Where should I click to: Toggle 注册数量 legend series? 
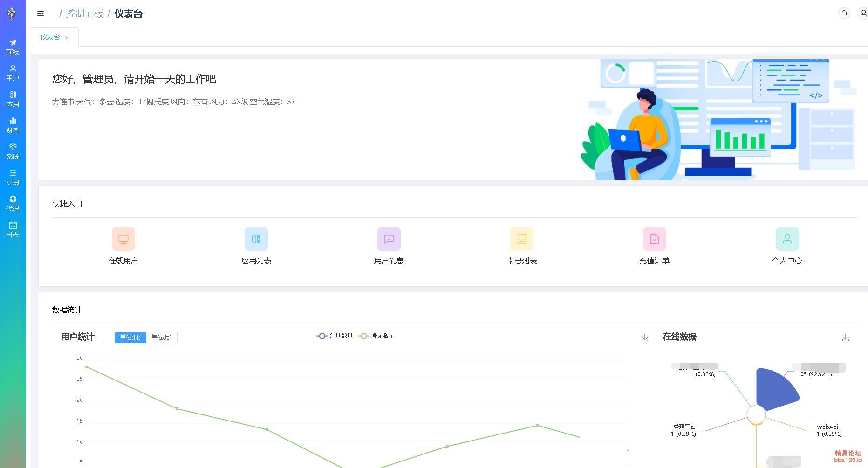click(x=335, y=336)
